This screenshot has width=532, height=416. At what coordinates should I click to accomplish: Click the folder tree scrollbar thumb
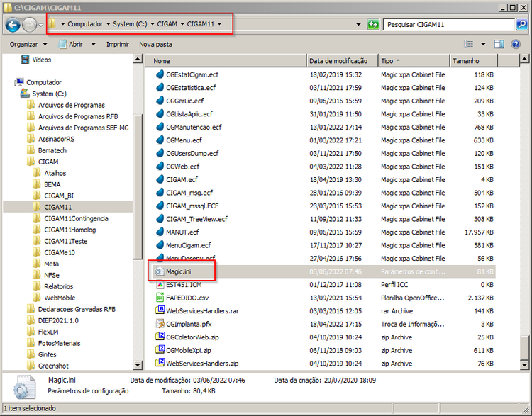(x=138, y=188)
